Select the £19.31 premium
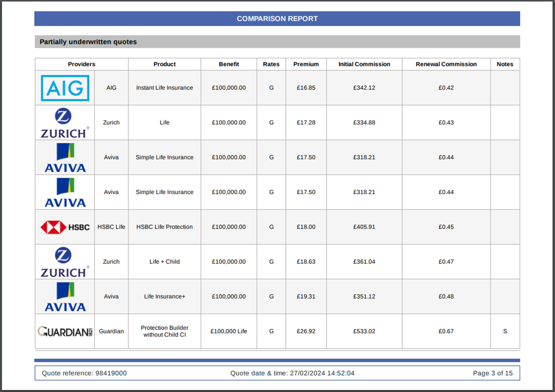Image resolution: width=555 pixels, height=392 pixels. point(306,297)
